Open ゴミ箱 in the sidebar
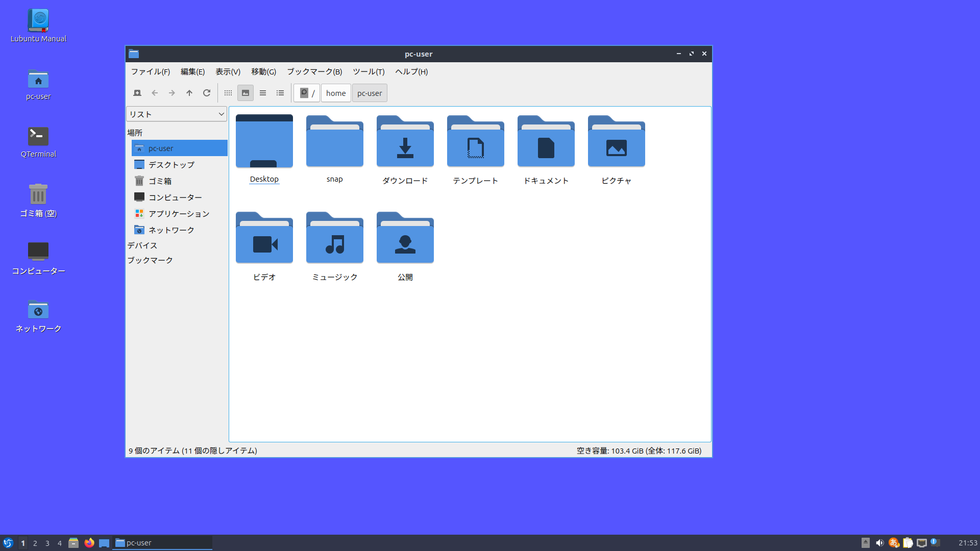 (160, 181)
